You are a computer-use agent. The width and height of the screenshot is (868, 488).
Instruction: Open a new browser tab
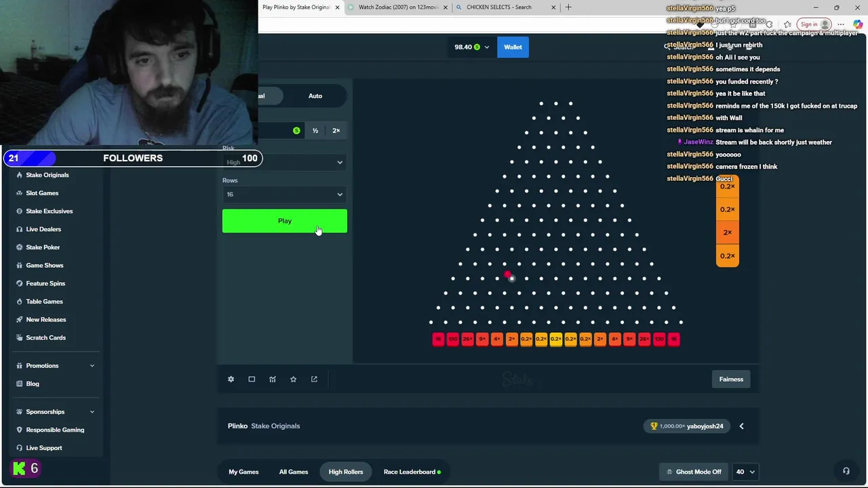pyautogui.click(x=568, y=7)
